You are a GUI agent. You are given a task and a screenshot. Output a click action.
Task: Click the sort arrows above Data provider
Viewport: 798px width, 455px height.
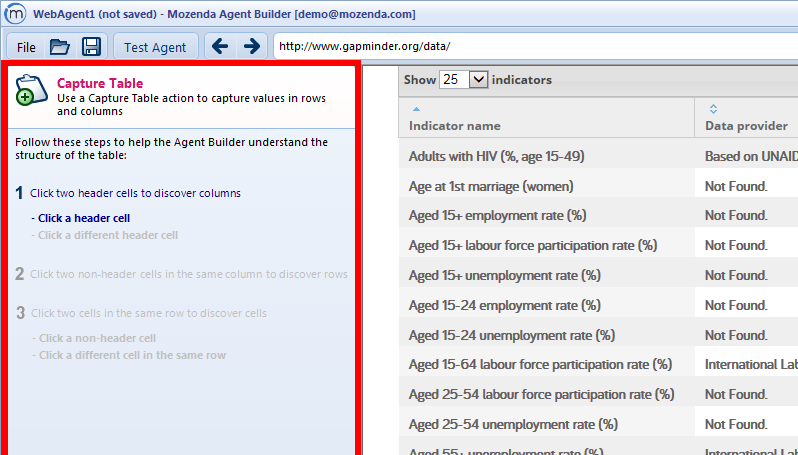click(x=713, y=108)
